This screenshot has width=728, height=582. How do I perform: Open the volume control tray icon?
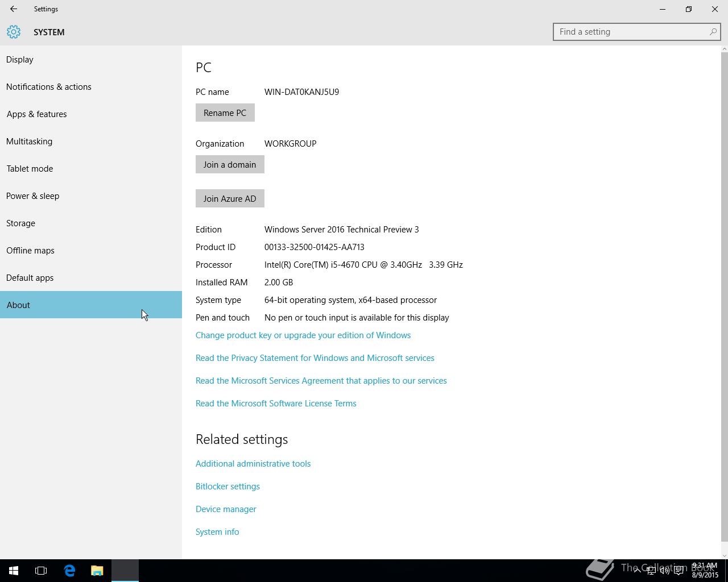[665, 571]
